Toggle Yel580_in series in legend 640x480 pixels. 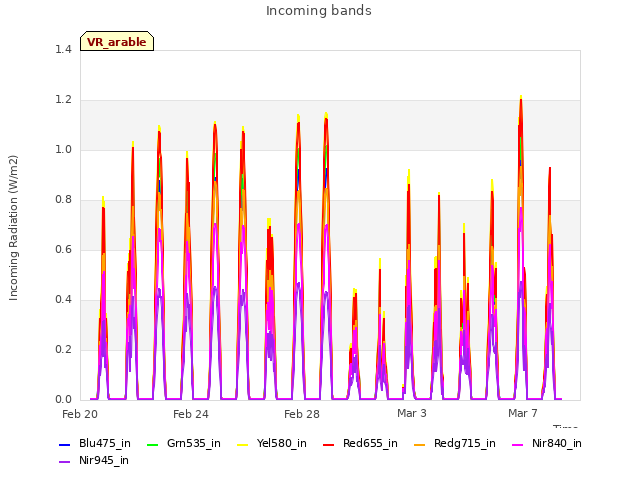click(x=271, y=444)
